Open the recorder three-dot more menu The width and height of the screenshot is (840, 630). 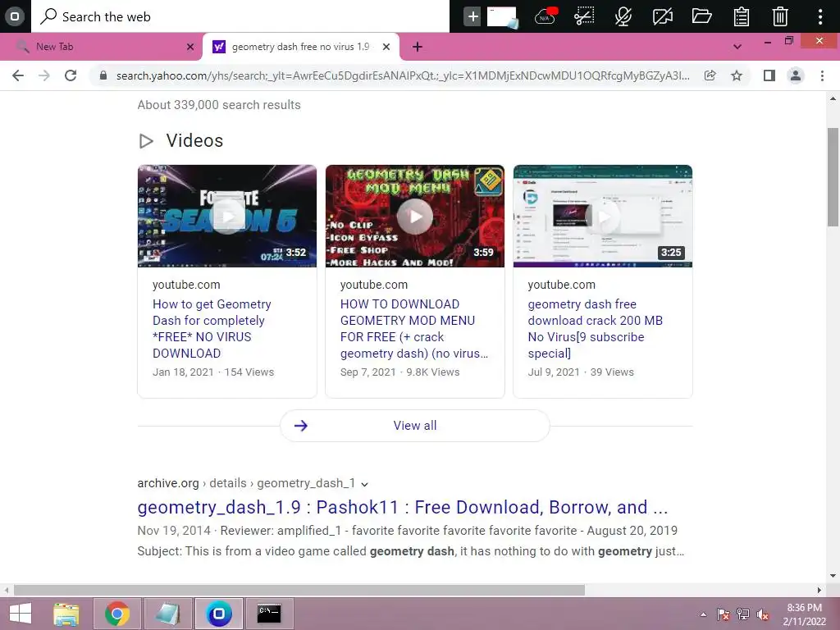820,16
